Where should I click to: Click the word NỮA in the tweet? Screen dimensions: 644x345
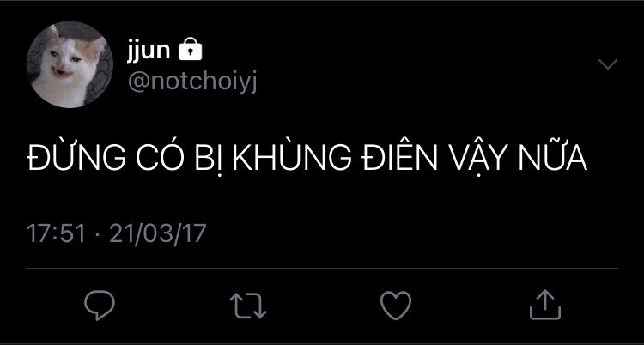coord(553,158)
